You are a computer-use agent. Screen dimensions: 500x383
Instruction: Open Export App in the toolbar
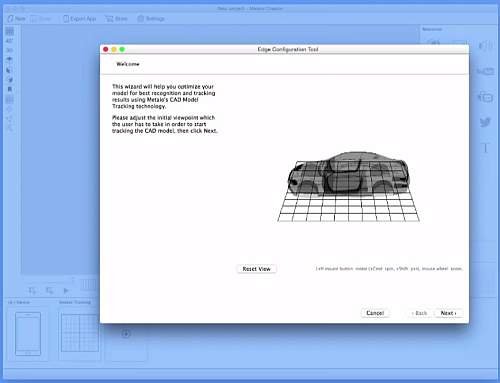(x=80, y=19)
